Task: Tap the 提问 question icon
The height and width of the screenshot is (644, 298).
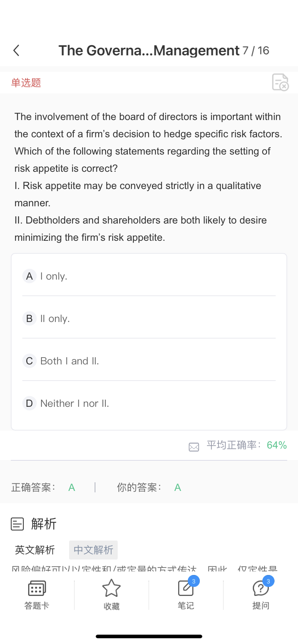Action: click(261, 588)
